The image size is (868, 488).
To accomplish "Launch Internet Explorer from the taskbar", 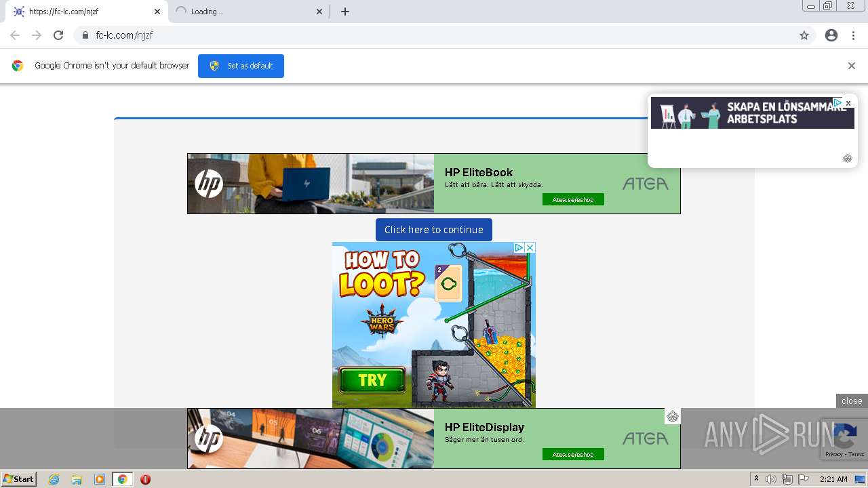I will [x=54, y=479].
